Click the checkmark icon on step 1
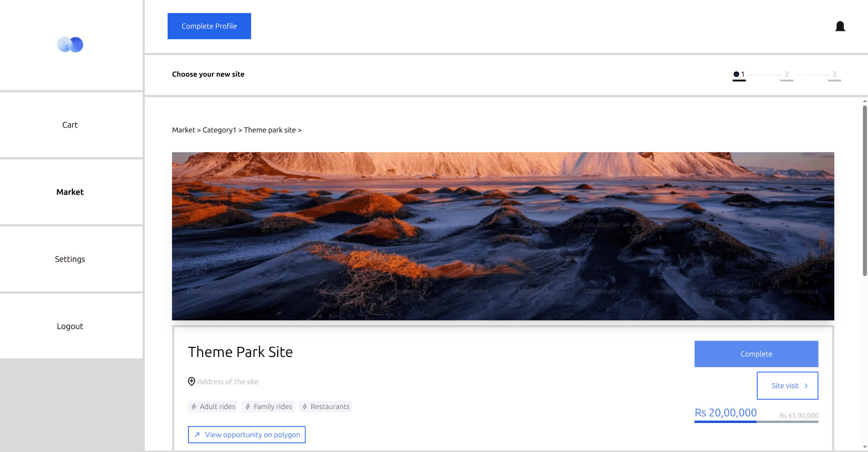Screen dimensions: 868x452 [736, 74]
